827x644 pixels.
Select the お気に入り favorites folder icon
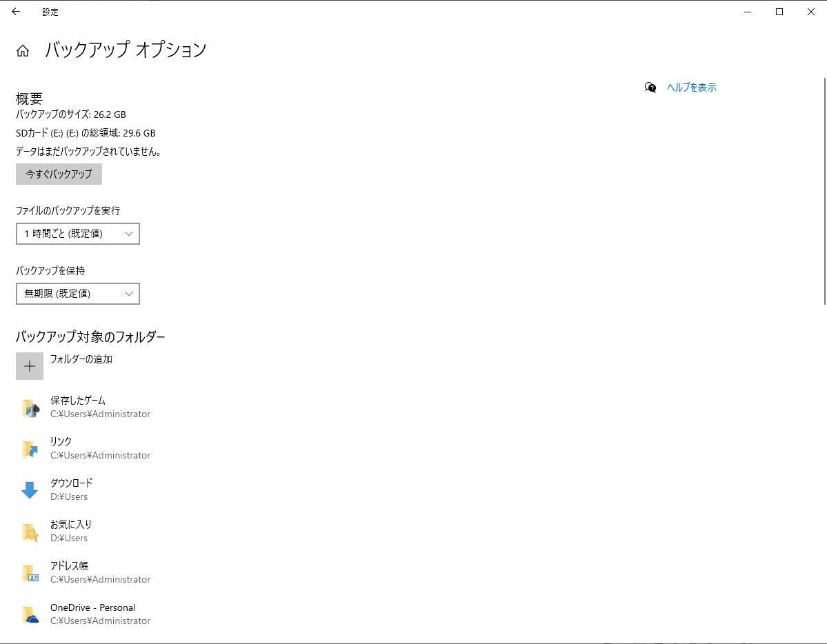click(30, 531)
